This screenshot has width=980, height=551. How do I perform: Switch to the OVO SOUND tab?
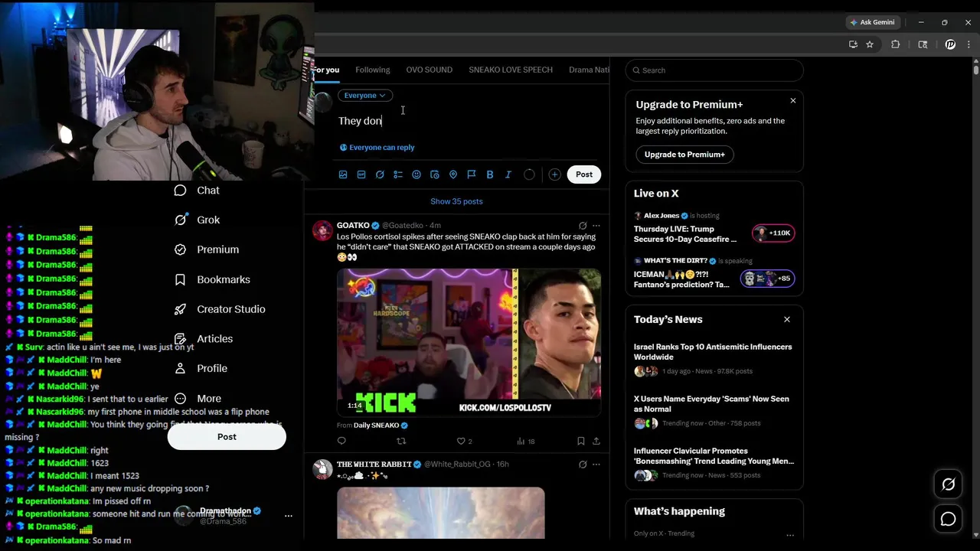click(x=429, y=70)
